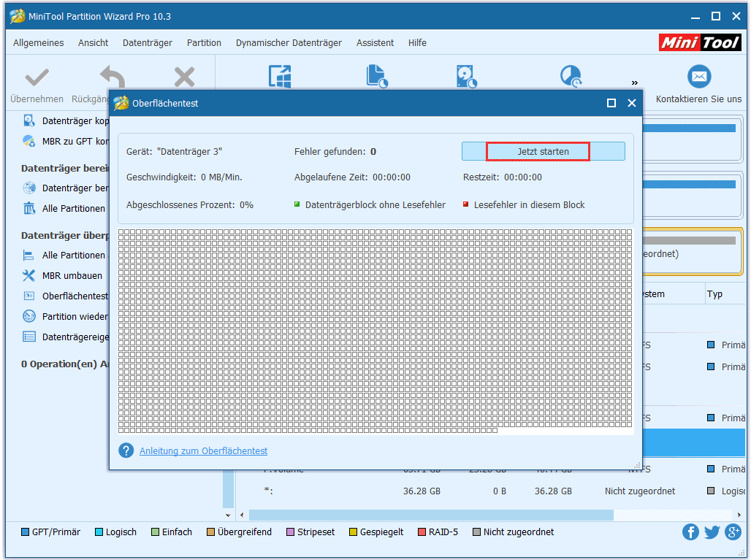Maximize the Oberflächentest dialog
The height and width of the screenshot is (560, 751).
[x=611, y=103]
